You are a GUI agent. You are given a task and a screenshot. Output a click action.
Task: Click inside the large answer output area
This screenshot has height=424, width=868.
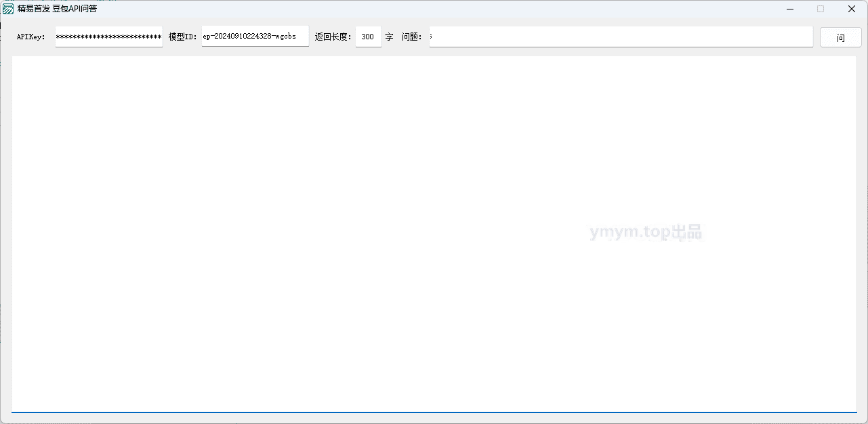pos(434,234)
